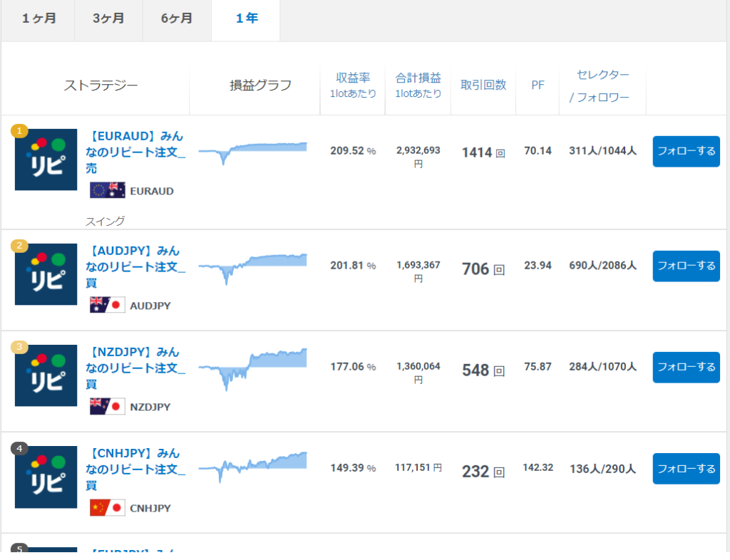Follow the NZDJPY strategy with フォローする
The image size is (730, 560).
[x=687, y=368]
